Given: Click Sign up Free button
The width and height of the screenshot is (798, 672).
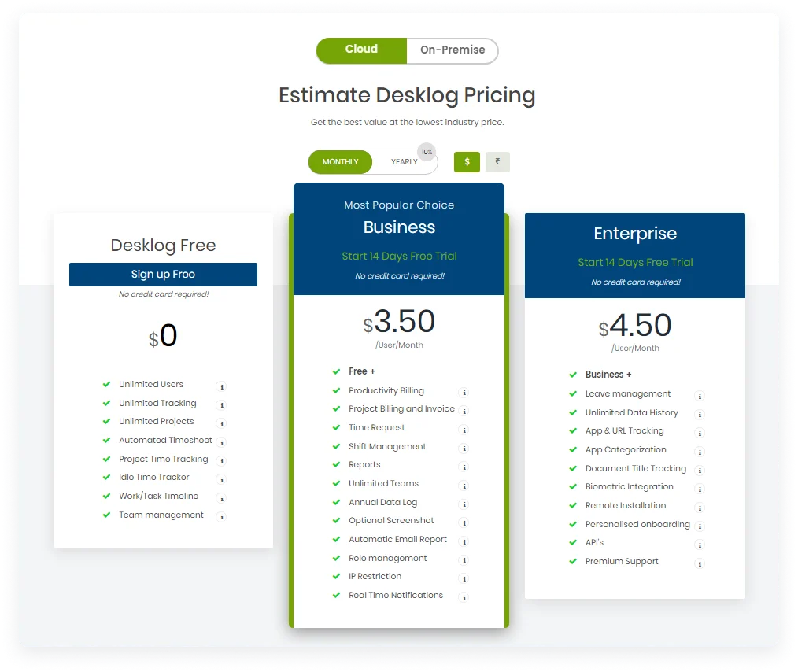Looking at the screenshot, I should [163, 274].
